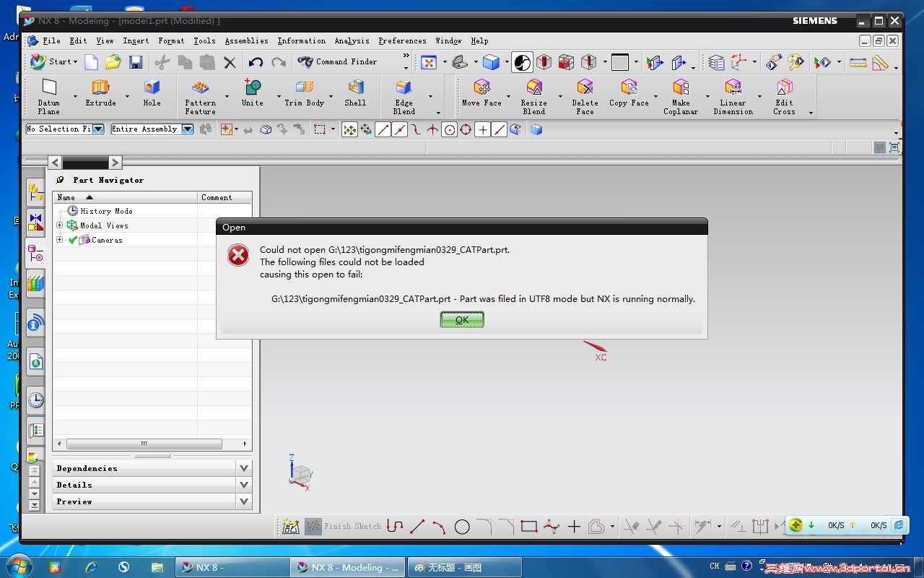Open the File menu
The width and height of the screenshot is (924, 578).
pos(51,41)
